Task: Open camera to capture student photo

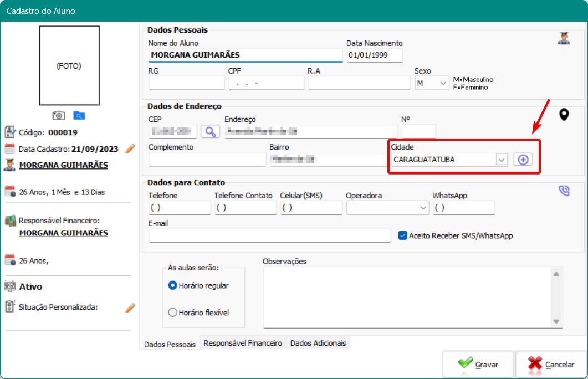Action: click(x=59, y=115)
